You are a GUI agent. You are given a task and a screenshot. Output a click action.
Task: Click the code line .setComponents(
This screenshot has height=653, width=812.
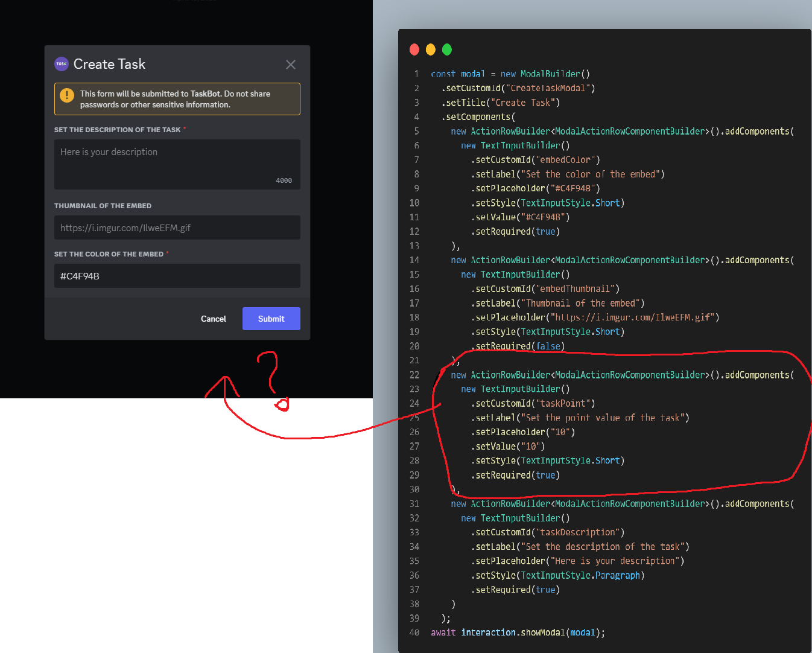click(478, 117)
